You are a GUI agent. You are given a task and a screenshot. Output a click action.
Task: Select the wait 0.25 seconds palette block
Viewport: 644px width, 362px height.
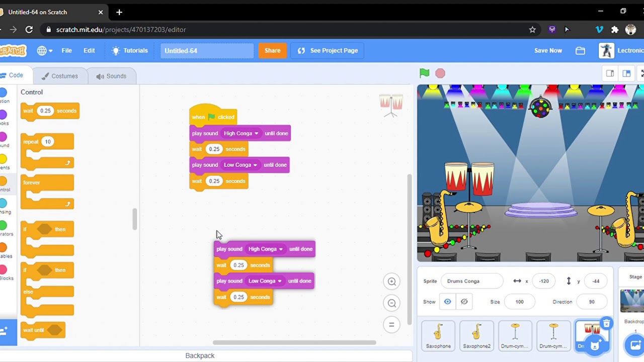pos(50,111)
